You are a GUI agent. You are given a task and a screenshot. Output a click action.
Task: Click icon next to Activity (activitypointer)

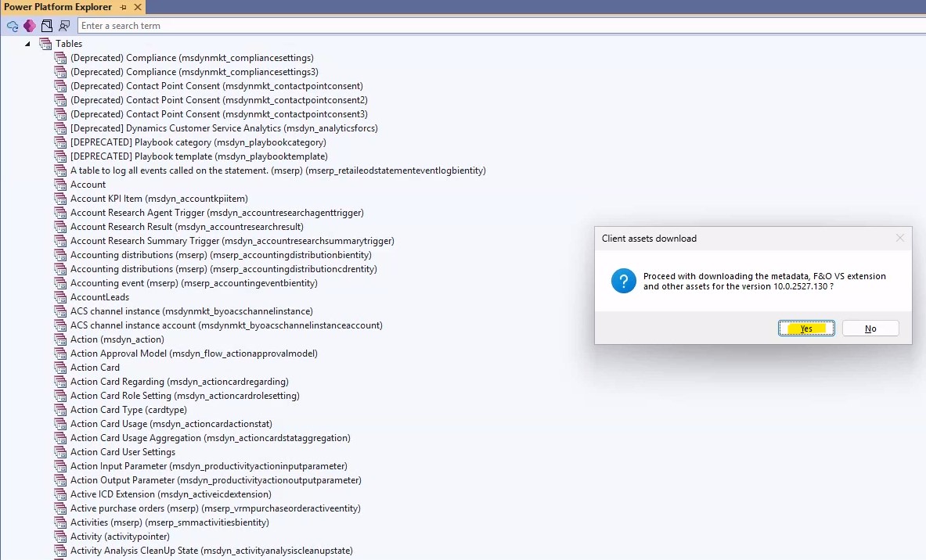[x=60, y=537]
